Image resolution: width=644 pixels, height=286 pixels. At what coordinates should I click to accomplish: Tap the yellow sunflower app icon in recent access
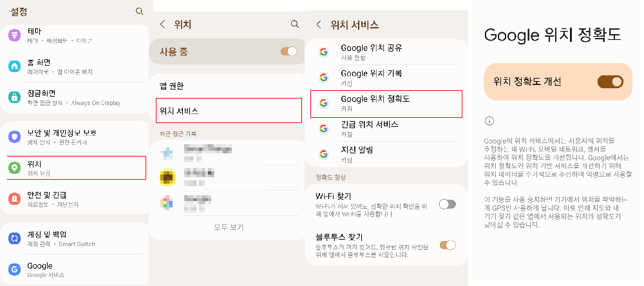point(167,178)
